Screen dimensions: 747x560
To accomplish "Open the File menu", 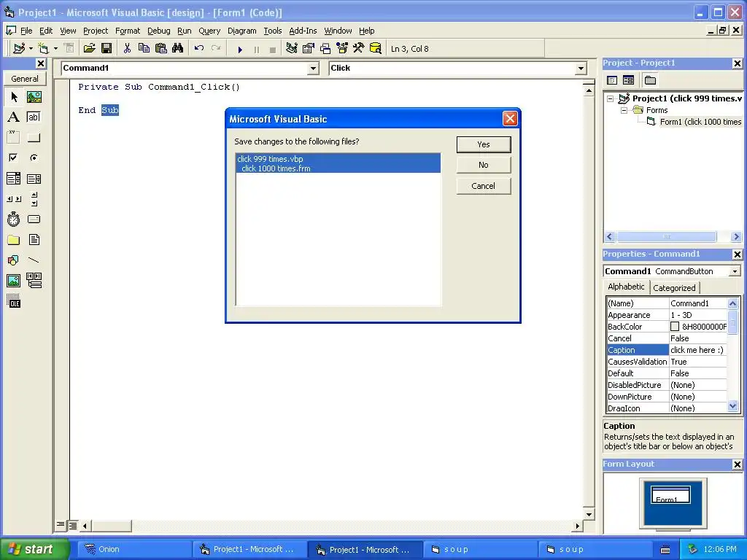I will point(26,31).
